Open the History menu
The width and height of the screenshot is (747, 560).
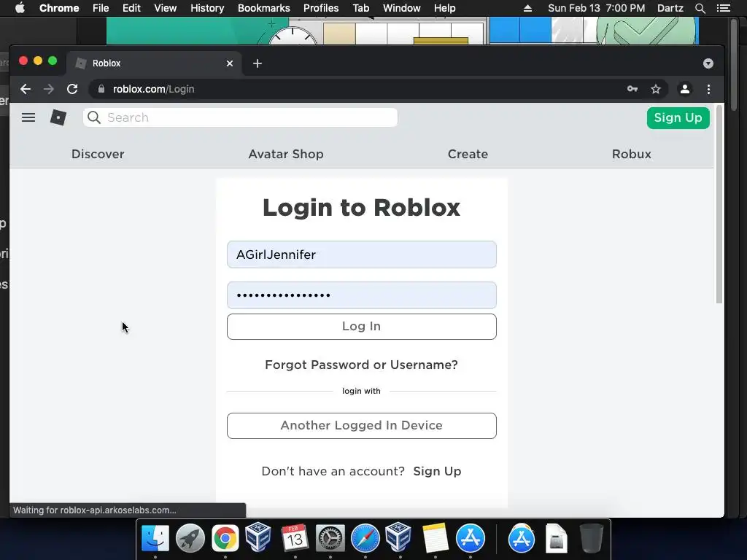click(x=207, y=8)
